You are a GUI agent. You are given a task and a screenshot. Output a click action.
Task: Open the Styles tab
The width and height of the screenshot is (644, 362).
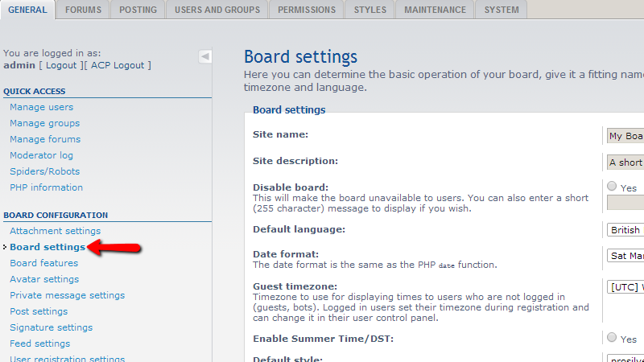pos(369,10)
